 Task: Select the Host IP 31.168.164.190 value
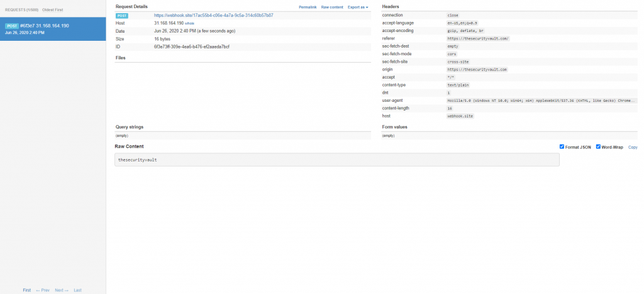point(169,23)
